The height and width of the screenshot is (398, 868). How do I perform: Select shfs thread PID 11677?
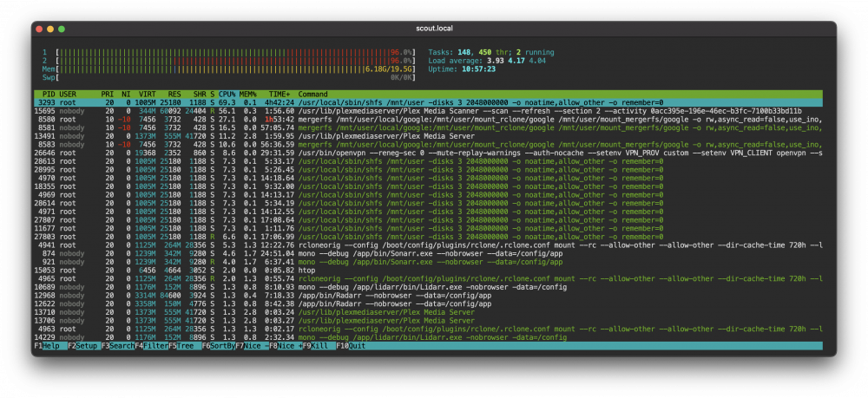pos(428,228)
